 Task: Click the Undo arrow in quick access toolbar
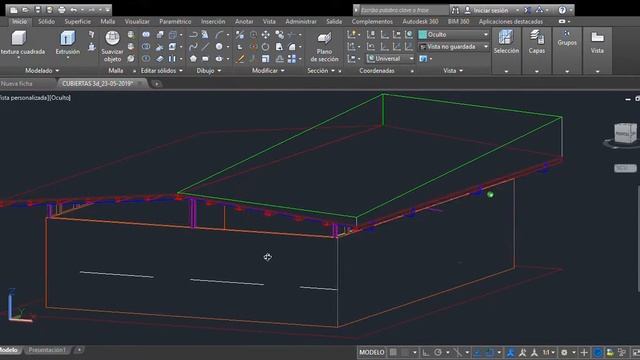click(x=73, y=10)
